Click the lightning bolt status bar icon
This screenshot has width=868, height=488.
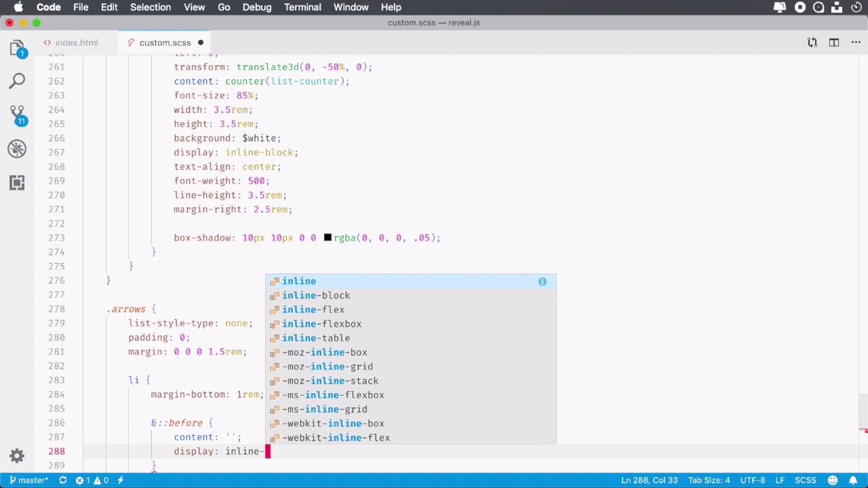pyautogui.click(x=121, y=480)
